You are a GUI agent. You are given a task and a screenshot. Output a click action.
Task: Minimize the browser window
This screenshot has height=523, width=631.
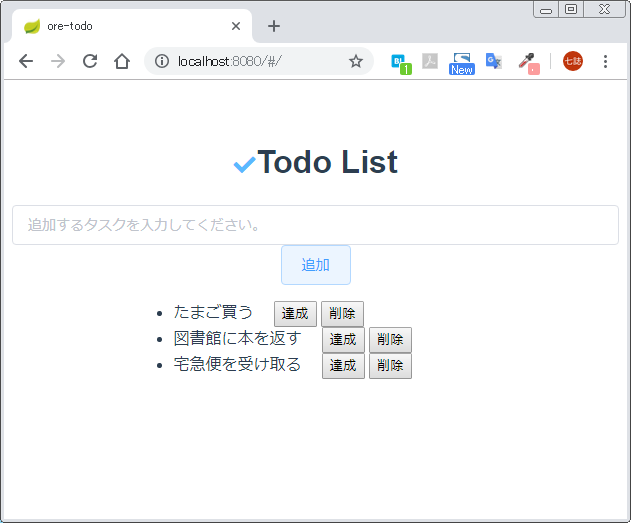pos(546,9)
